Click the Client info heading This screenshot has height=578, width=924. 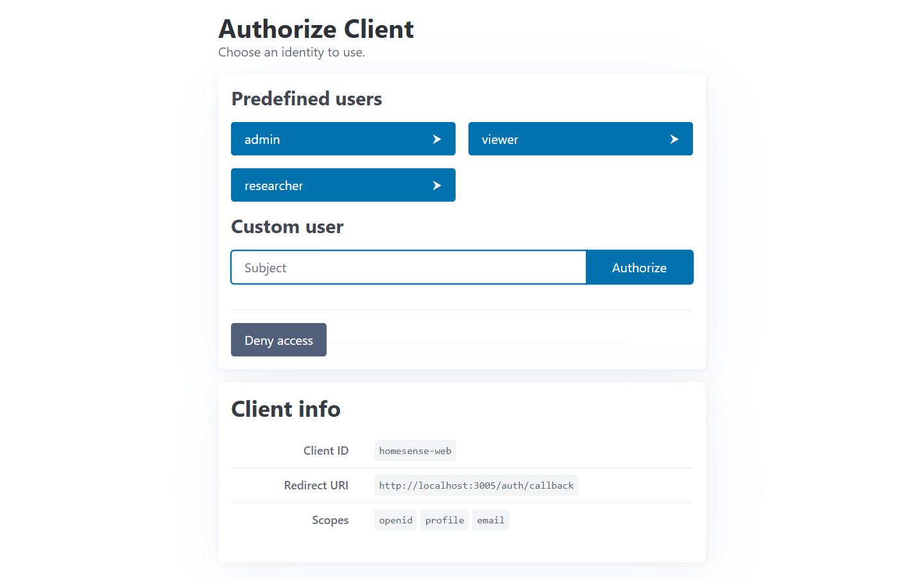[286, 409]
